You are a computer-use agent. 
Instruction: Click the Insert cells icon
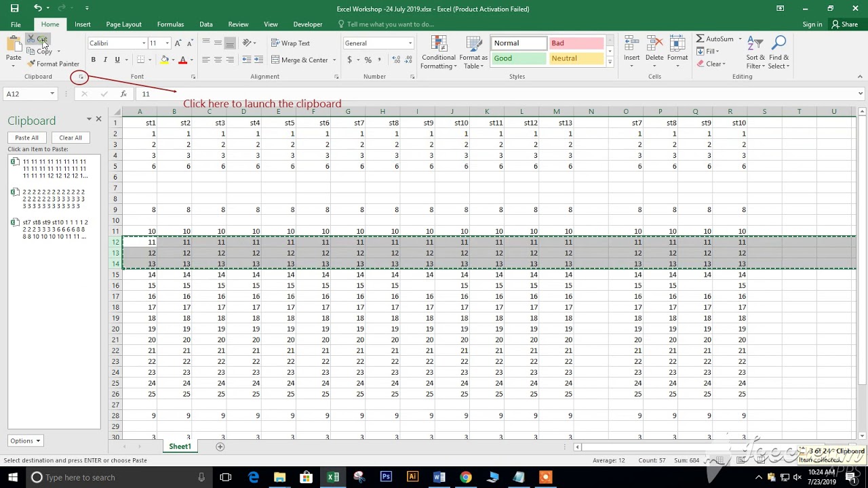pyautogui.click(x=631, y=44)
